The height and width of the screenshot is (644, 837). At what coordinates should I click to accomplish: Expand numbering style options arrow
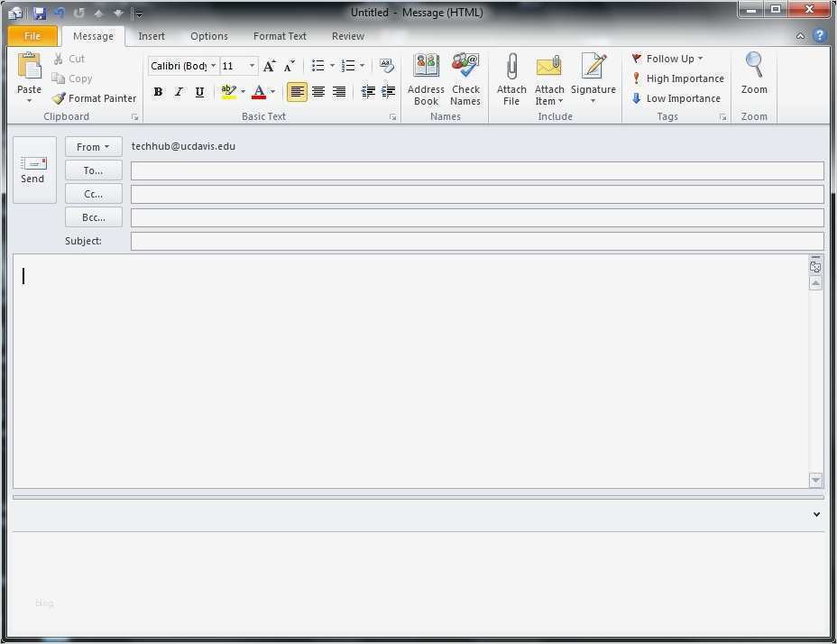pos(362,66)
